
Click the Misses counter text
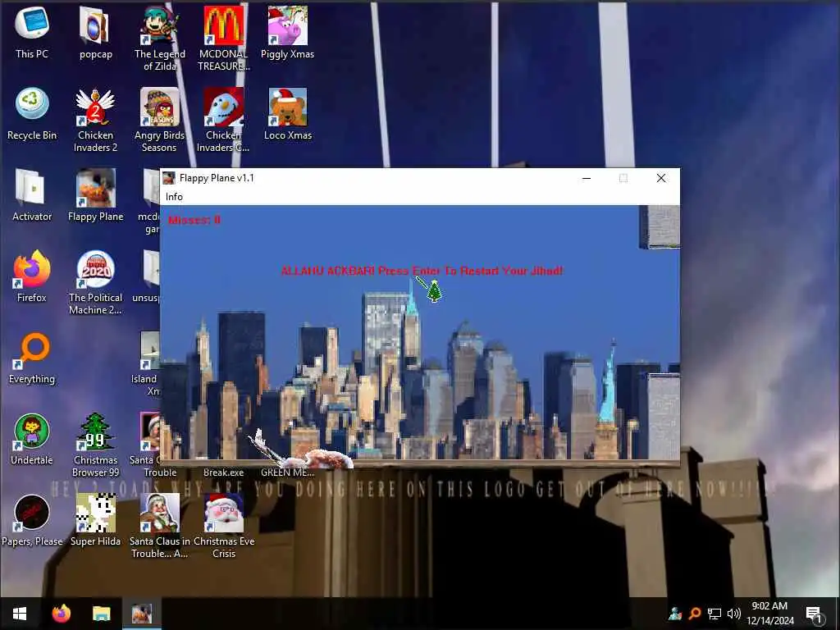click(194, 220)
